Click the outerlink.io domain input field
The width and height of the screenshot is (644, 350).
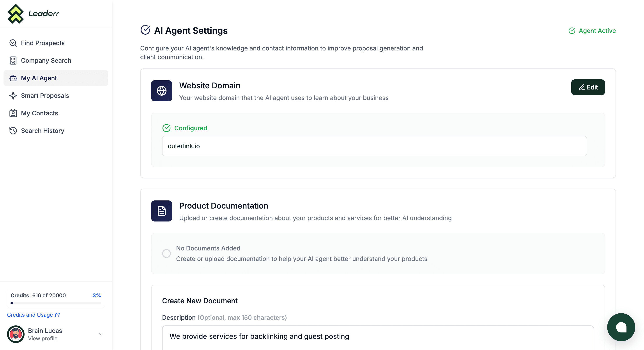(x=374, y=146)
